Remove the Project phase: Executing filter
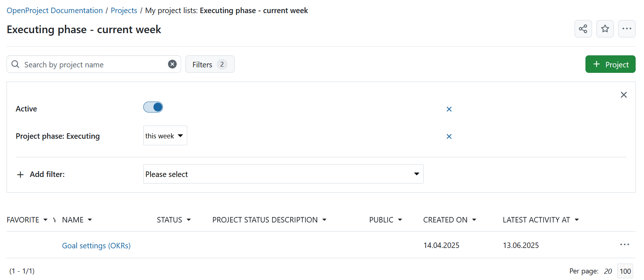The image size is (644, 280). click(x=449, y=137)
